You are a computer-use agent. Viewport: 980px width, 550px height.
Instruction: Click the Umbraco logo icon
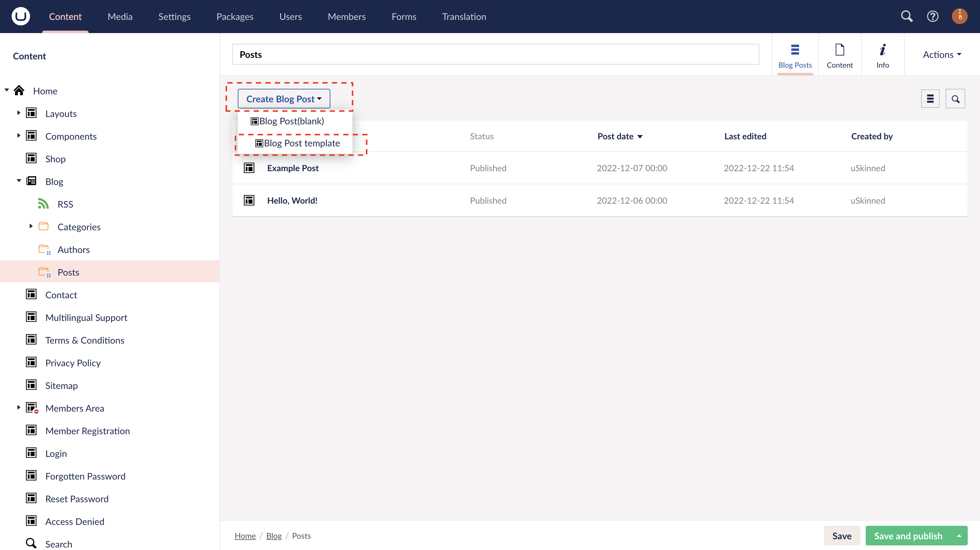pyautogui.click(x=21, y=16)
